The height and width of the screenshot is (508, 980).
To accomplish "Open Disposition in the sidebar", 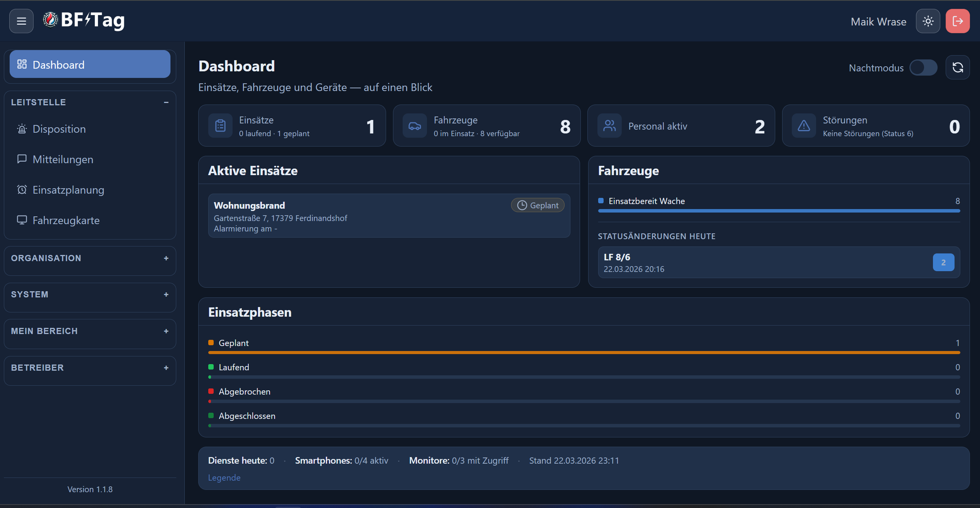I will pyautogui.click(x=59, y=129).
